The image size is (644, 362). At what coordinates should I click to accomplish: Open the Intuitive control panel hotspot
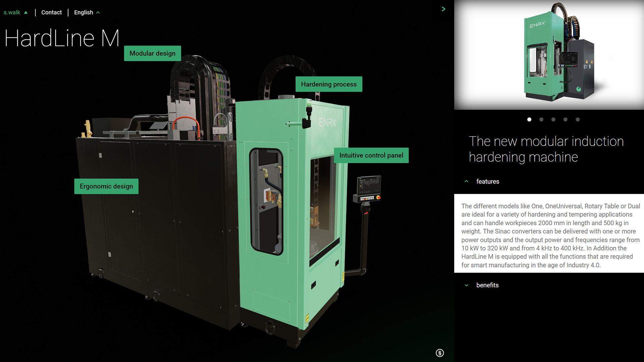click(371, 155)
